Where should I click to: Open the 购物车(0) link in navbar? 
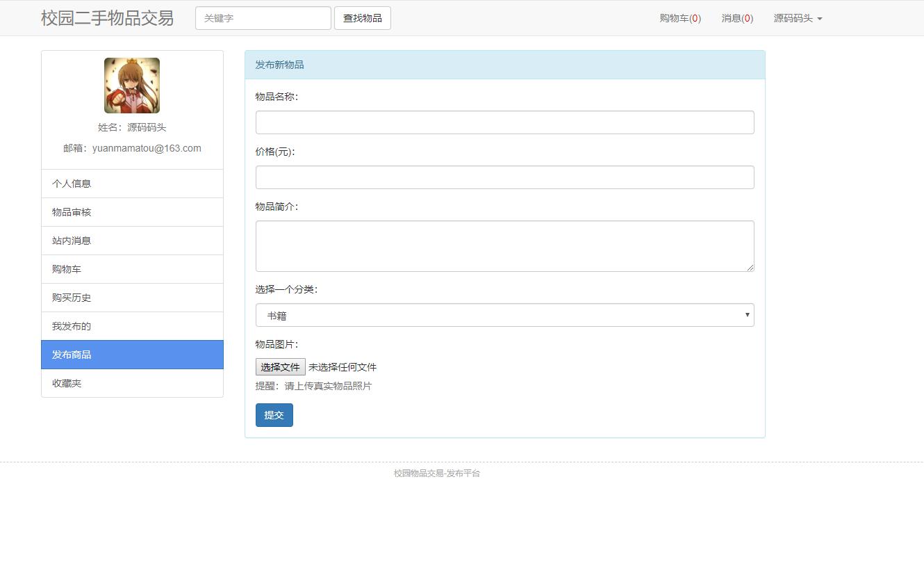[679, 18]
